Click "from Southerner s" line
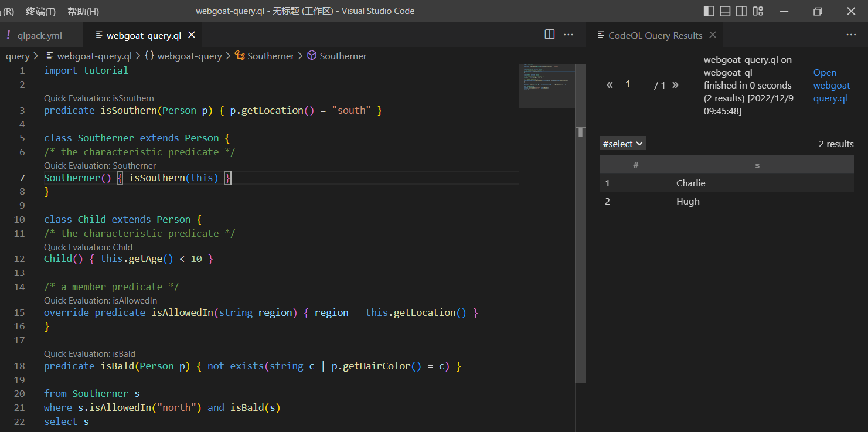 coord(92,393)
